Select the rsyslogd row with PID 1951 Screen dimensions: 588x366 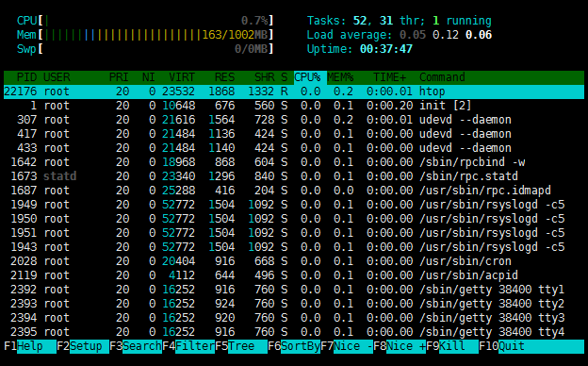[x=294, y=233]
